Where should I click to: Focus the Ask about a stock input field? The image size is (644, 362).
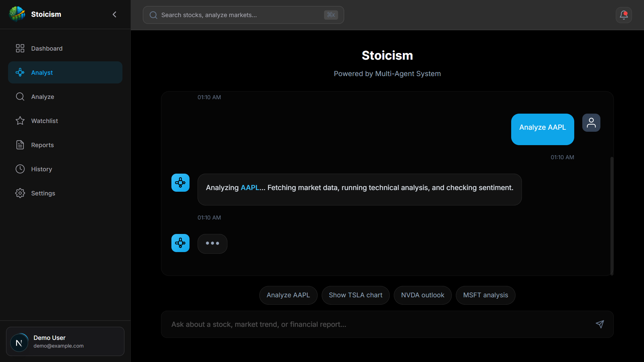335,324
